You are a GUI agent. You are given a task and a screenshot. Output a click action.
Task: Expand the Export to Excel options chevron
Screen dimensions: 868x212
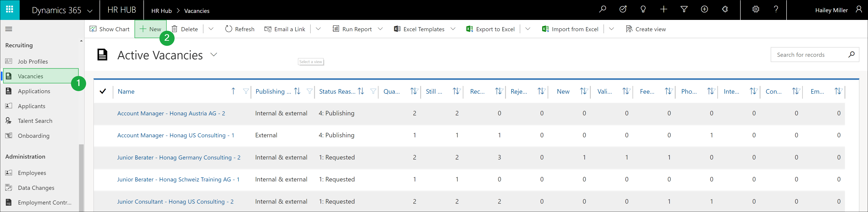pos(528,29)
